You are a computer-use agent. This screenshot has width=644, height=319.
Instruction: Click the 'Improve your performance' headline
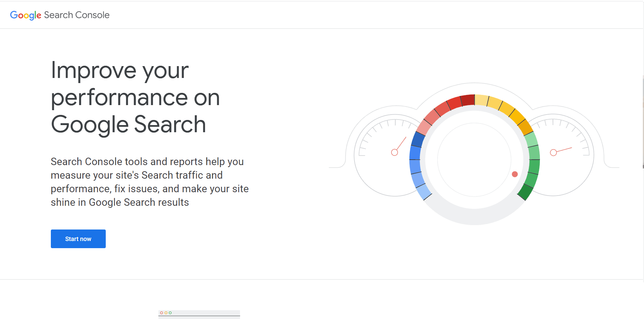point(135,97)
